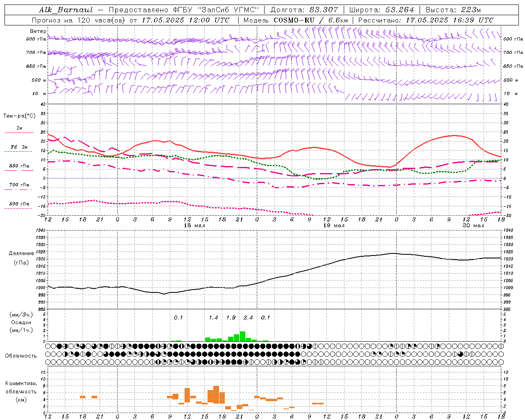Click the '19 мая' date label
The width and height of the screenshot is (525, 420).
pyautogui.click(x=334, y=226)
